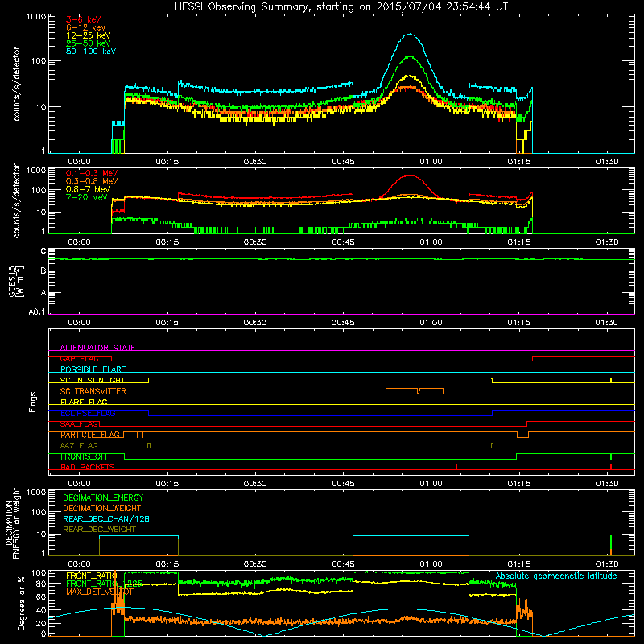Image resolution: width=644 pixels, height=644 pixels.
Task: Click the PARTICLE_FLAG dip near 01:15
Action: pyautogui.click(x=522, y=435)
